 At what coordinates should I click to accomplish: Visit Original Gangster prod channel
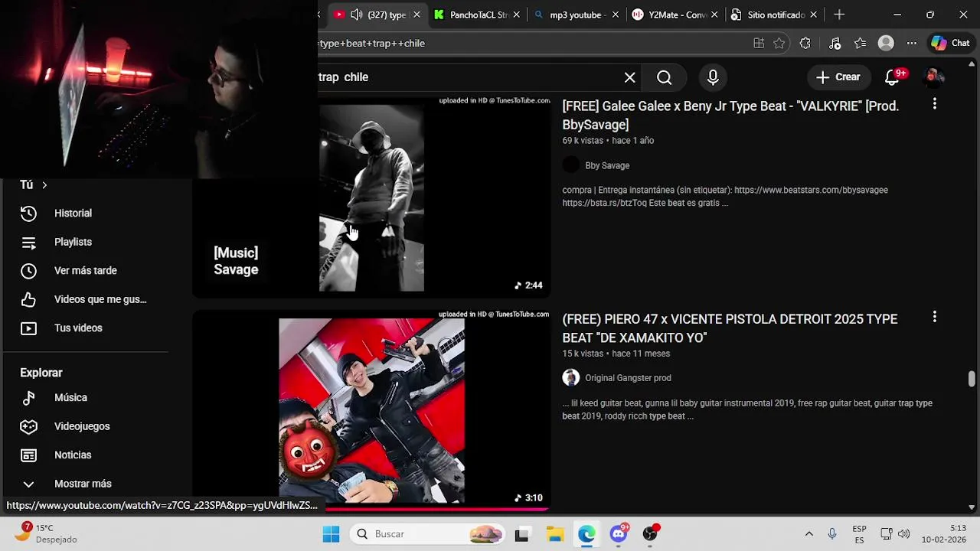click(628, 378)
